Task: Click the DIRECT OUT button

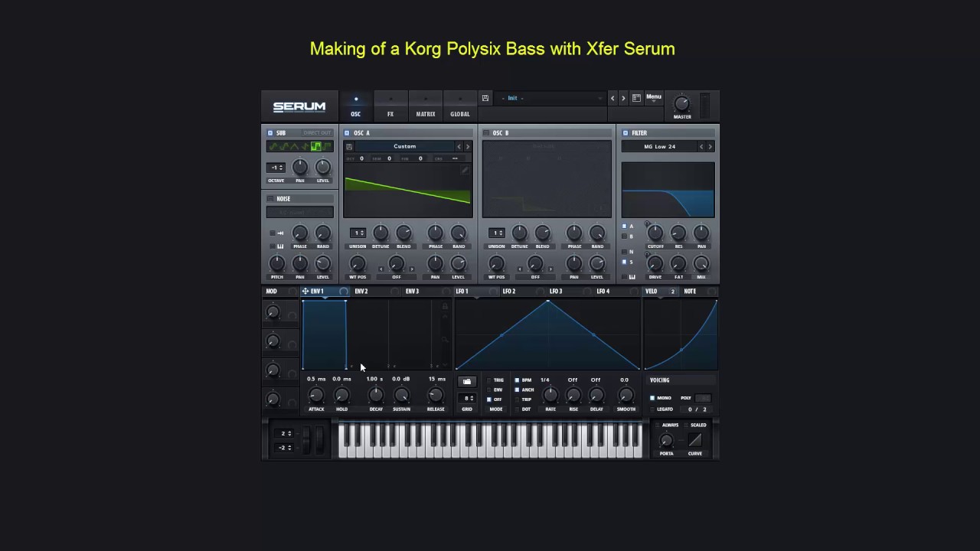Action: pos(317,132)
